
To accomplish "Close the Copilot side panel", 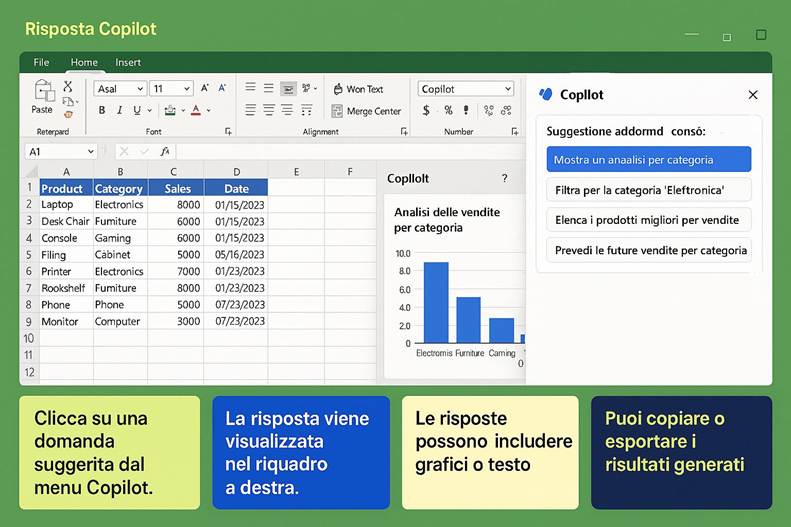I will [x=753, y=95].
